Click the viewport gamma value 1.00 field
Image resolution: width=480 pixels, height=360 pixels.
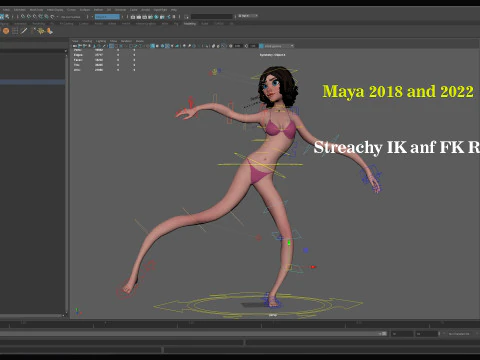(x=253, y=46)
